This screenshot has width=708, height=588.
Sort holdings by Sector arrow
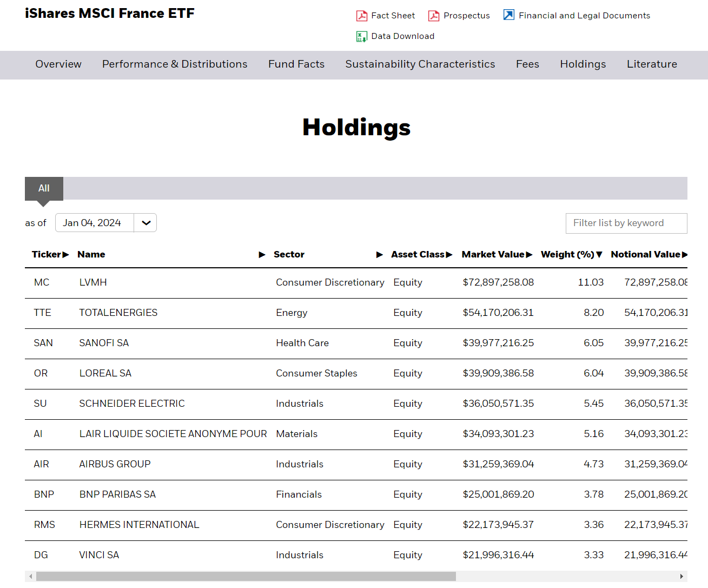(x=380, y=255)
